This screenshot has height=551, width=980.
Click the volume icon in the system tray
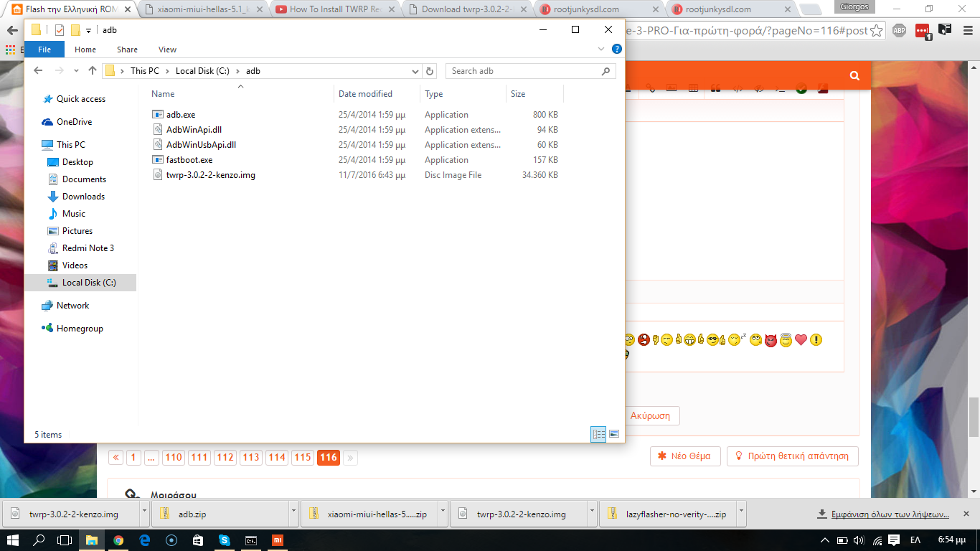coord(859,540)
